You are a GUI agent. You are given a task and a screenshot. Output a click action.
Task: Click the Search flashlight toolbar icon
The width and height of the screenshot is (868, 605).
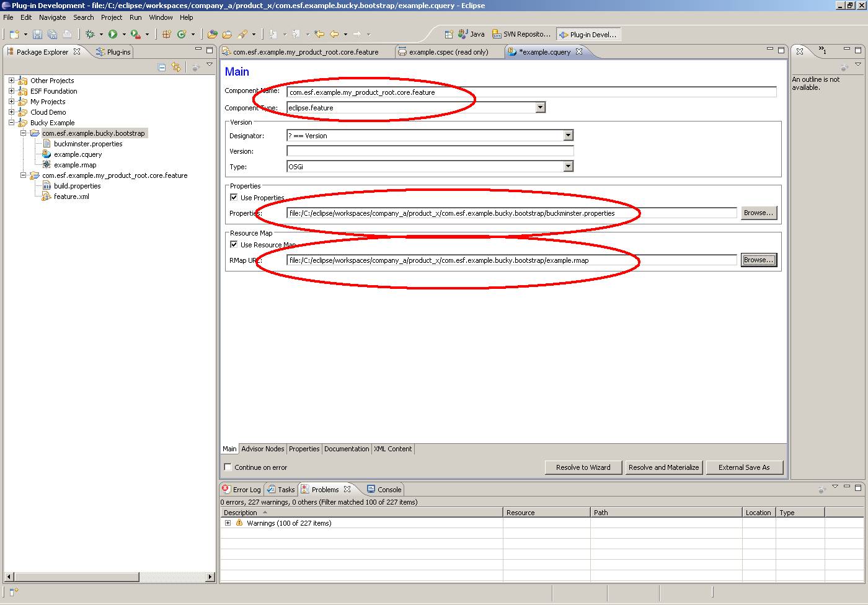[242, 34]
